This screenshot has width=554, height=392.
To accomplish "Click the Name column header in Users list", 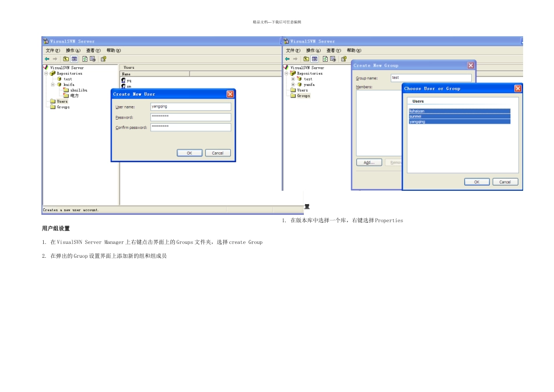I will click(x=155, y=74).
